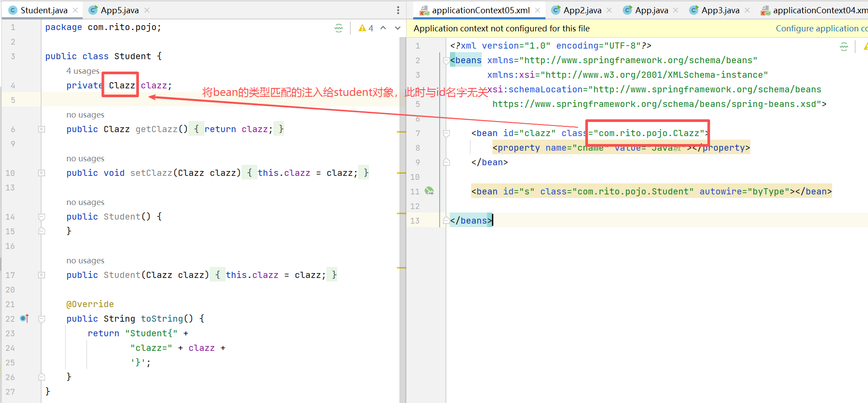Go to next highlighted problem arrow
Image resolution: width=868 pixels, height=403 pixels.
tap(398, 28)
